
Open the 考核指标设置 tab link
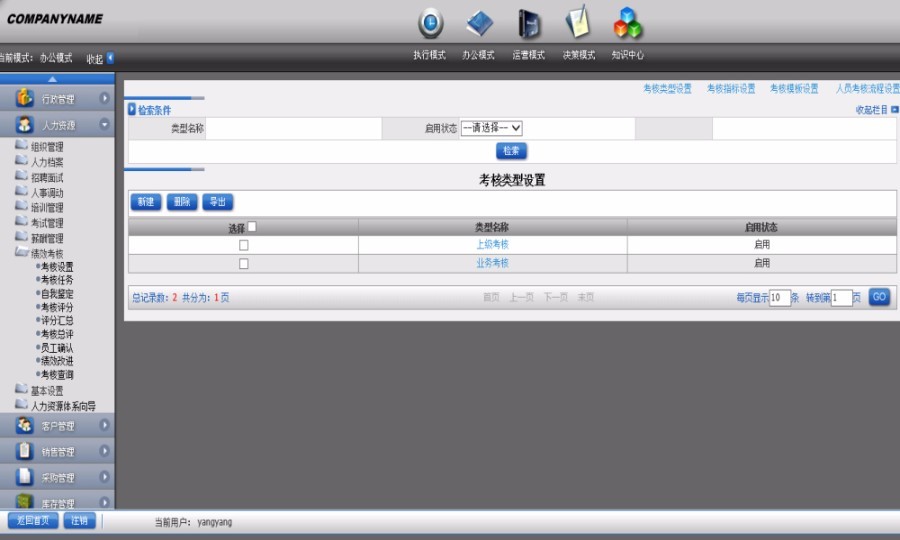(731, 88)
